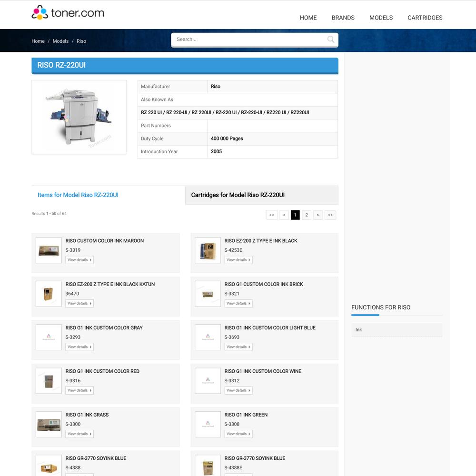
Task: Open Riso Custom Color Ink Maroon thumbnail
Action: coord(49,250)
